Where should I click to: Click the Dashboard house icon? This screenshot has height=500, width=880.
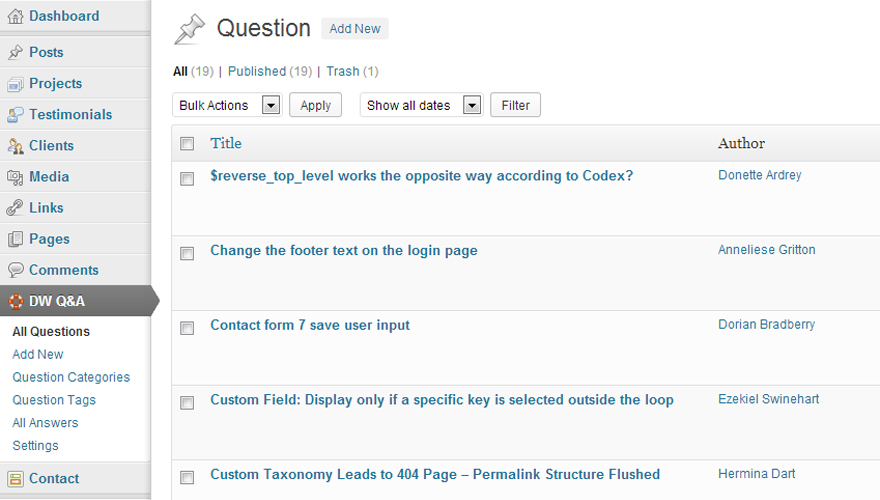click(x=15, y=16)
